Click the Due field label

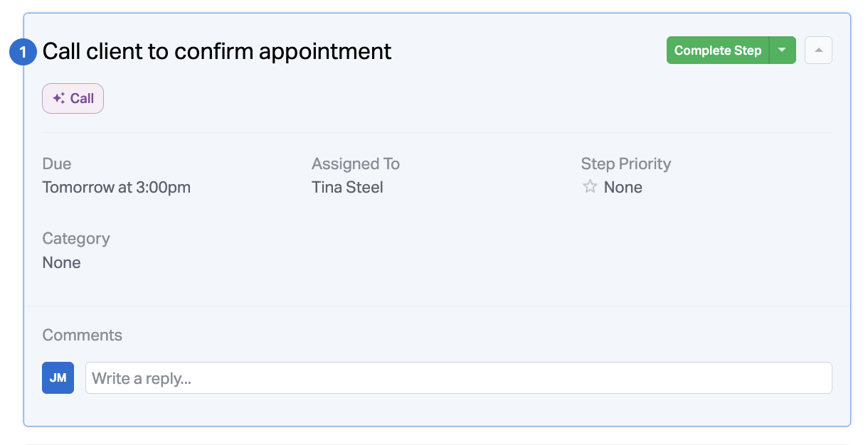point(57,164)
